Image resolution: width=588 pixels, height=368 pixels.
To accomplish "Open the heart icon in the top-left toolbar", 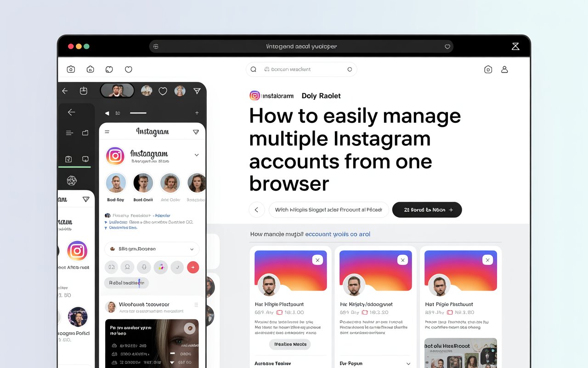I will (x=128, y=69).
